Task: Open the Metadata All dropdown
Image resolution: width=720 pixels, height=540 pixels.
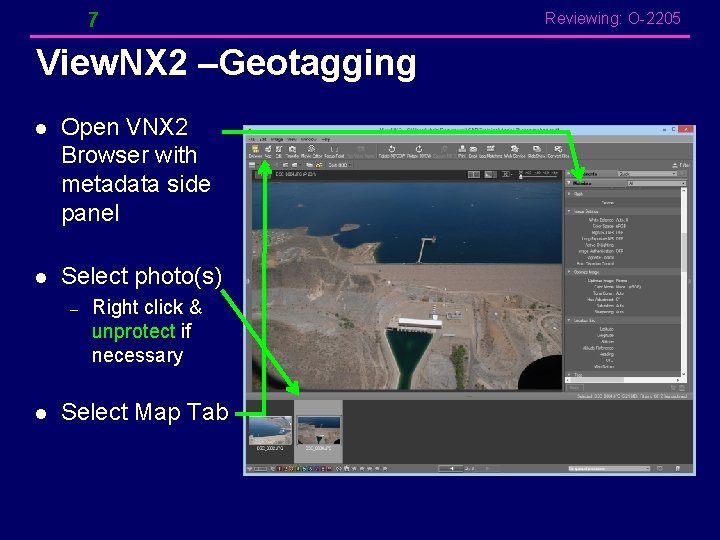Action: point(657,183)
